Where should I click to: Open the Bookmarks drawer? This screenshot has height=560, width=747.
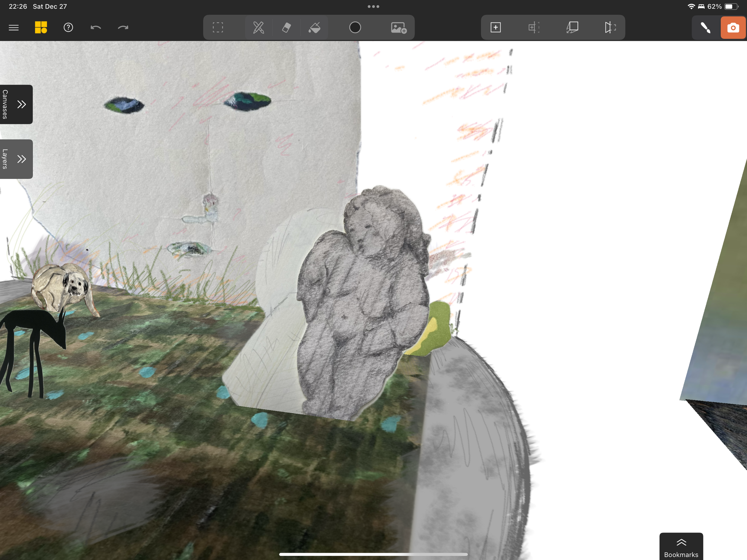click(681, 547)
